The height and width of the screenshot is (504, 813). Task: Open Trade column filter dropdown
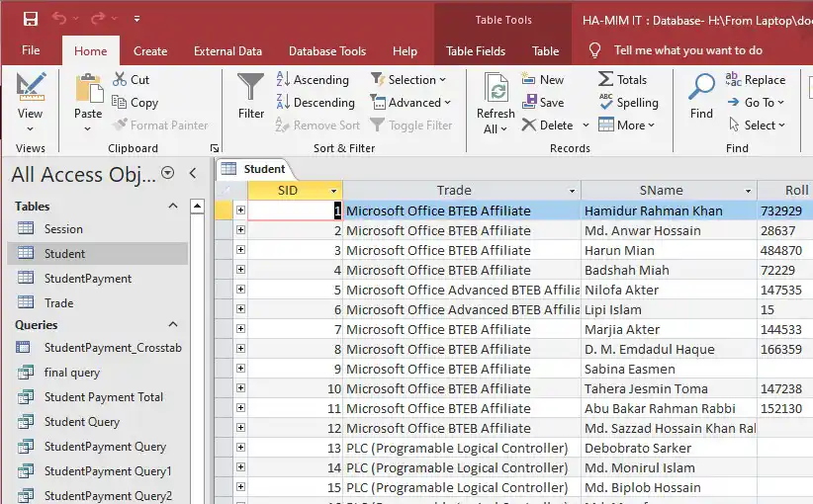(x=573, y=191)
